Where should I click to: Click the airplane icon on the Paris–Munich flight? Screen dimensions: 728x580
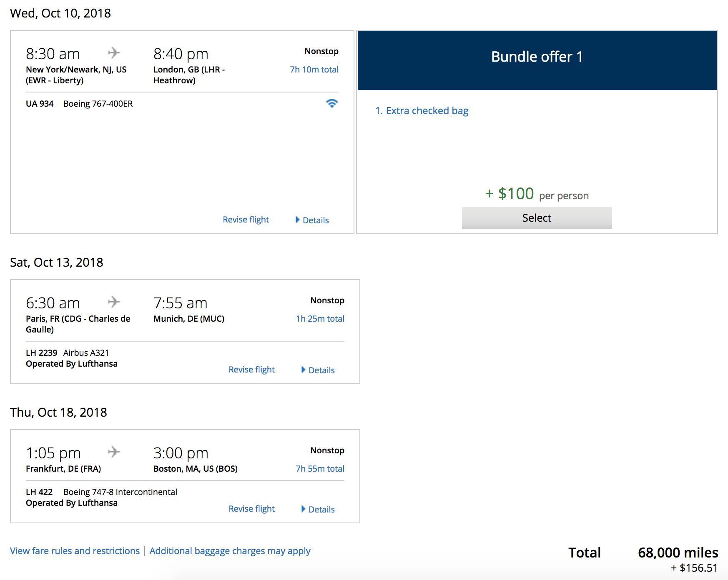[x=114, y=302]
